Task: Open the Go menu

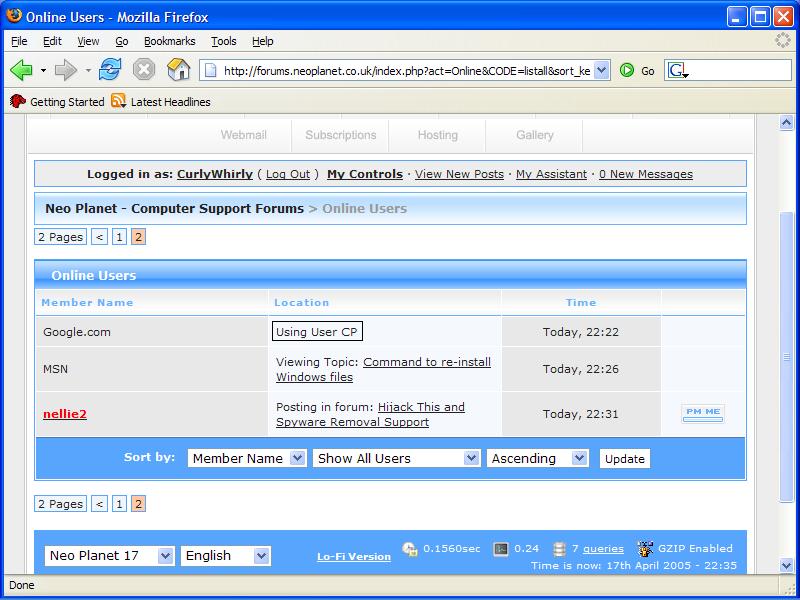Action: click(121, 41)
